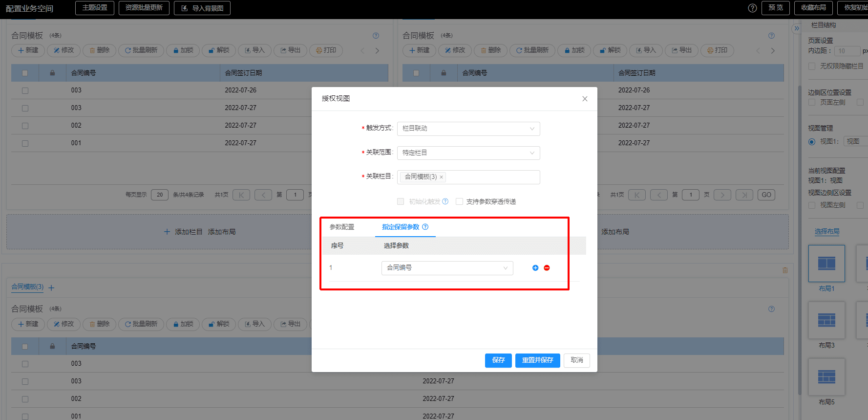Click the 资源批量更新 button
868x420 pixels.
tap(144, 8)
